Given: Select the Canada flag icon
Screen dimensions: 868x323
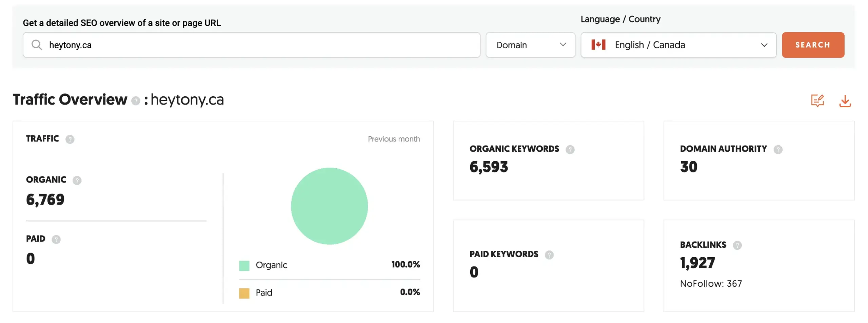Looking at the screenshot, I should (x=598, y=44).
